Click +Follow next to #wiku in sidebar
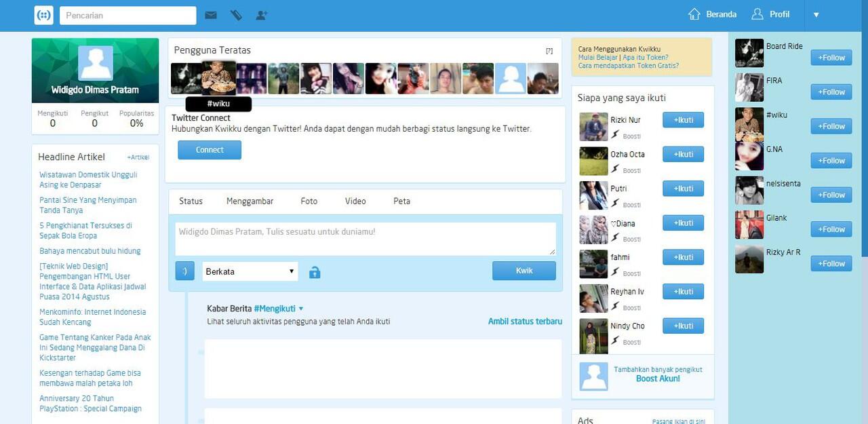Screen dimensions: 868x424 (831, 126)
